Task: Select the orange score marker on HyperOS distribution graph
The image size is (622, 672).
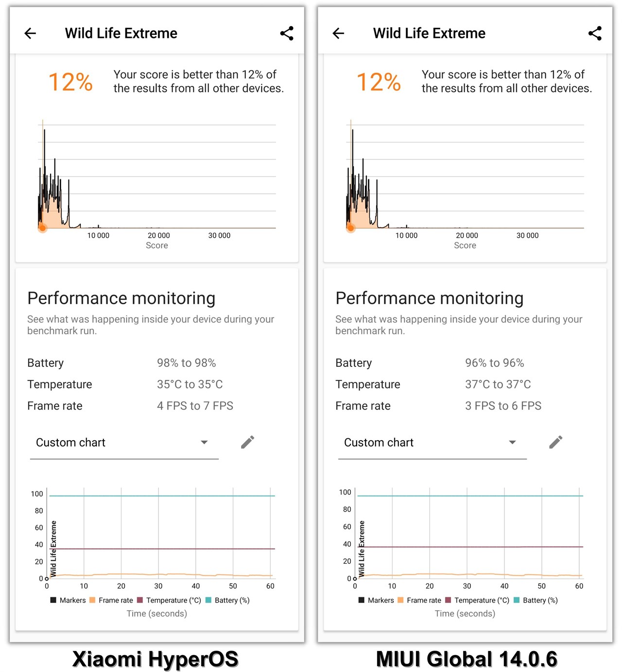Action: 43,228
